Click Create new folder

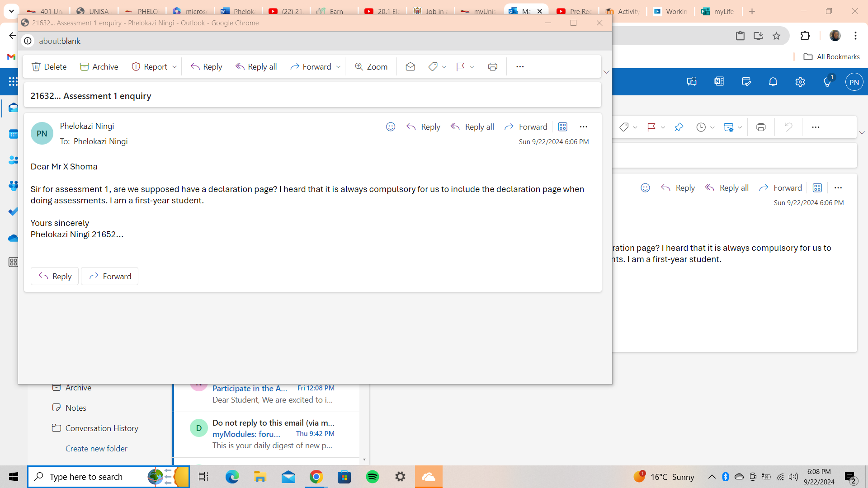96,448
